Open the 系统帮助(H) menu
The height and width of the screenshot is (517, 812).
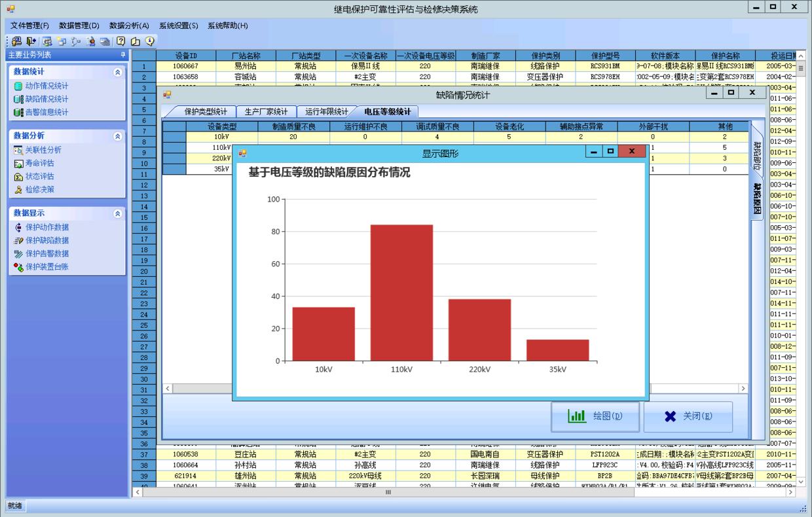pos(227,26)
